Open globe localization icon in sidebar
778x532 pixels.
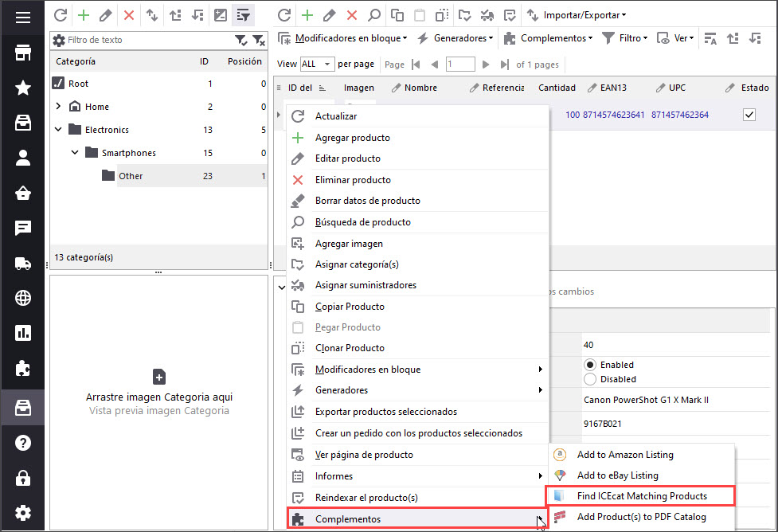[x=23, y=298]
